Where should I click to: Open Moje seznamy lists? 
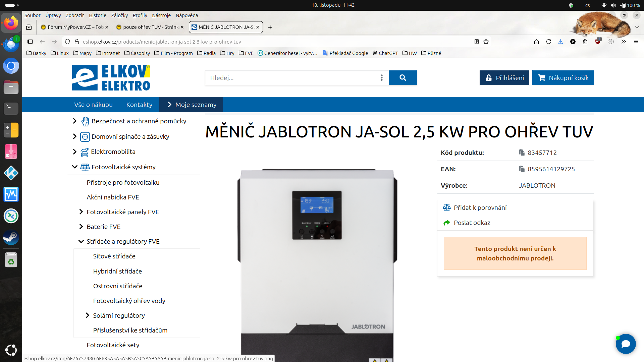tap(191, 105)
